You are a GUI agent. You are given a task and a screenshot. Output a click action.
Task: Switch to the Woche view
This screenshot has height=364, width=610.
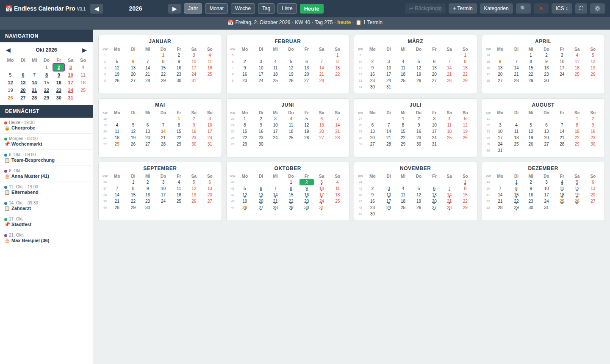tap(243, 8)
